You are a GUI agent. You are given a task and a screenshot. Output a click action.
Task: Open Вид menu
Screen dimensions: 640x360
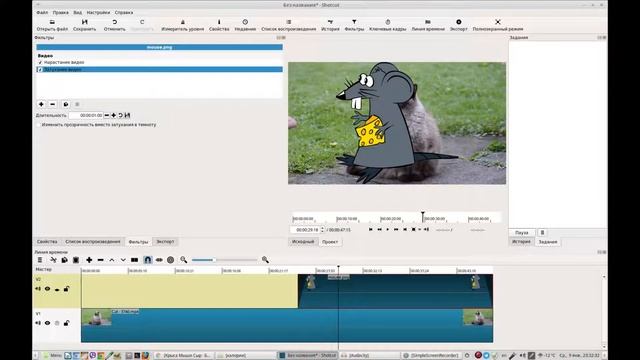coord(78,13)
